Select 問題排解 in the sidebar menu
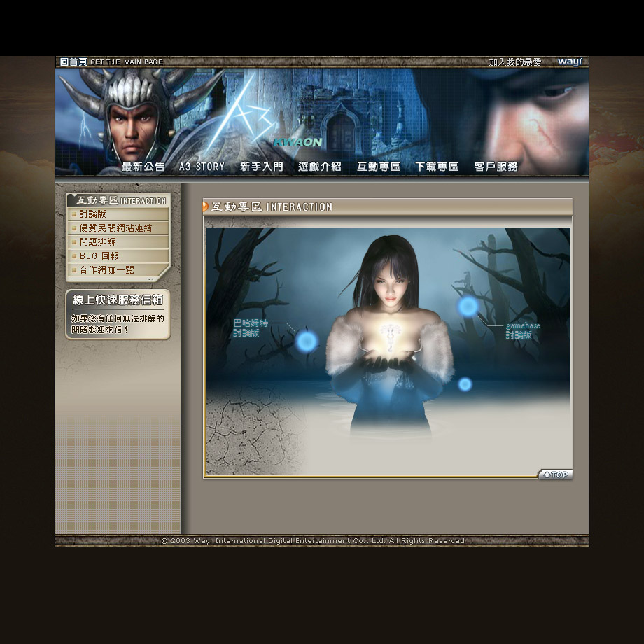The height and width of the screenshot is (644, 644). (x=118, y=242)
